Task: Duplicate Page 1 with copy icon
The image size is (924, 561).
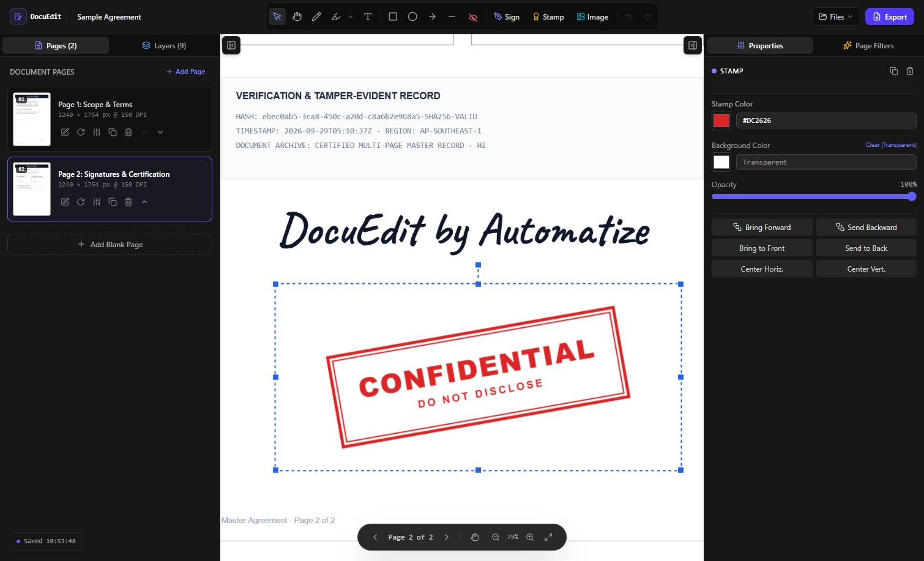Action: (x=113, y=132)
